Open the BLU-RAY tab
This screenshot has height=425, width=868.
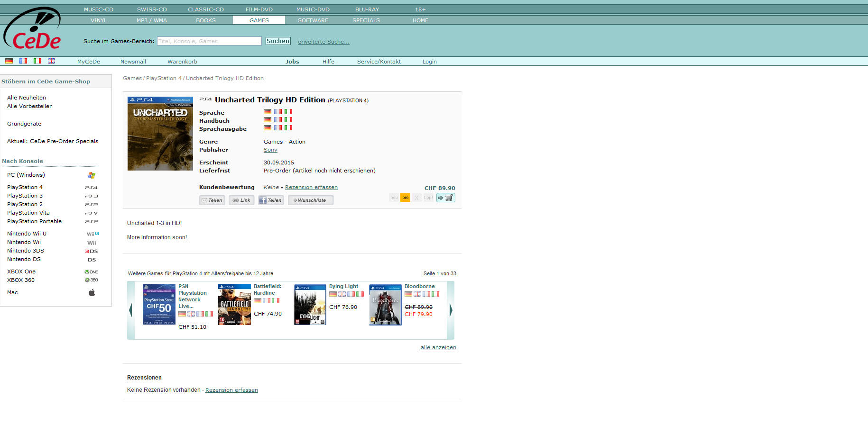point(367,9)
